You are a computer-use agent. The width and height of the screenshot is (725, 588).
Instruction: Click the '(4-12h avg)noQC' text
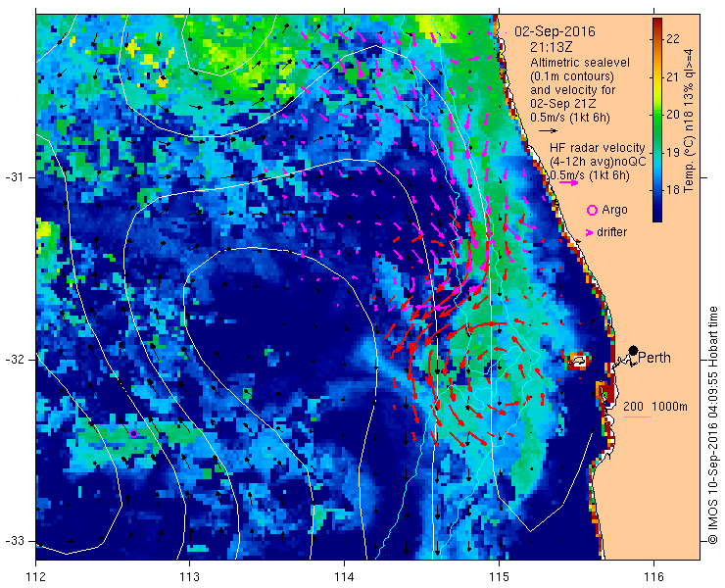point(597,162)
